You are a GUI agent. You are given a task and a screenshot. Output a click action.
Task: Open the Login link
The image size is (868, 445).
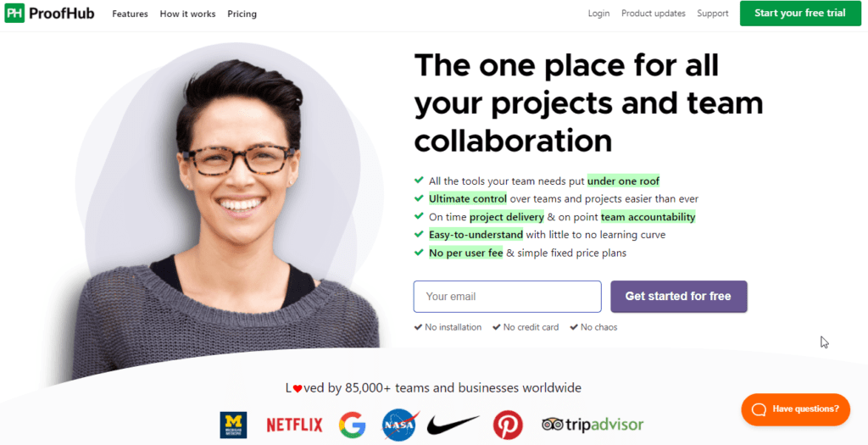599,14
